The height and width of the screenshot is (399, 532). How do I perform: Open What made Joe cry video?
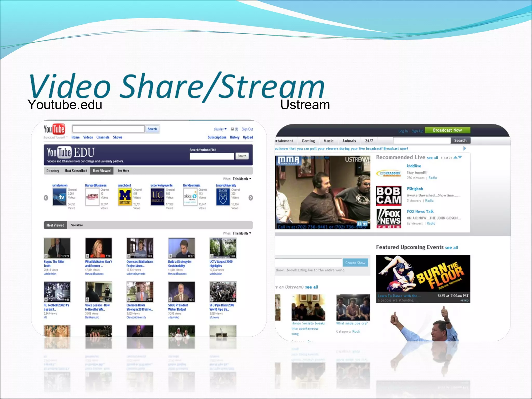[353, 307]
